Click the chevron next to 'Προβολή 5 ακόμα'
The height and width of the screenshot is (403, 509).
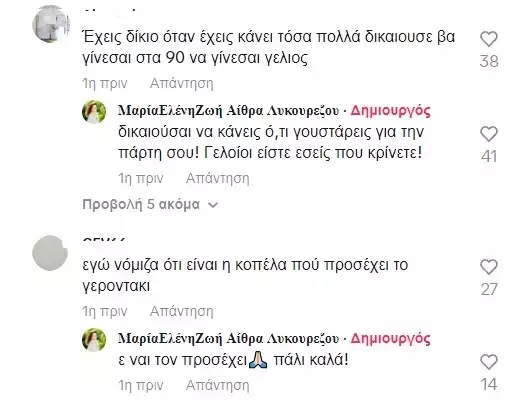[213, 205]
